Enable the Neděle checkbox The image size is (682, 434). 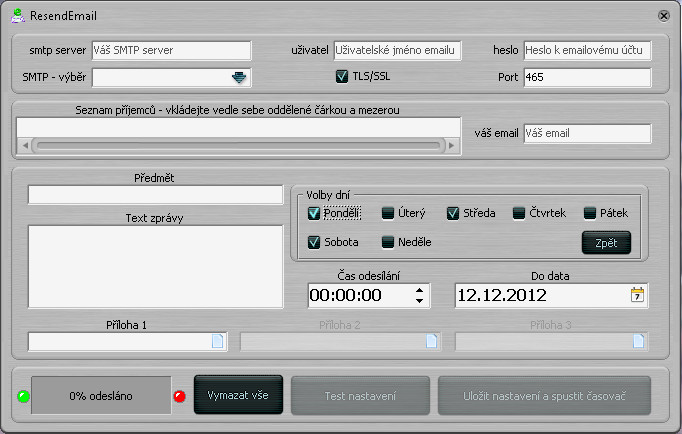[388, 242]
